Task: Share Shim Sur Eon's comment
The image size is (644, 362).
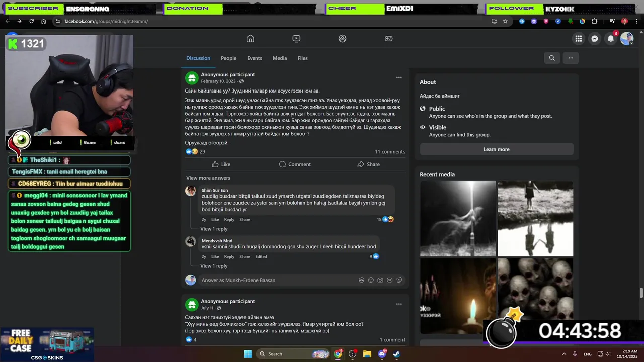Action: 245,220
